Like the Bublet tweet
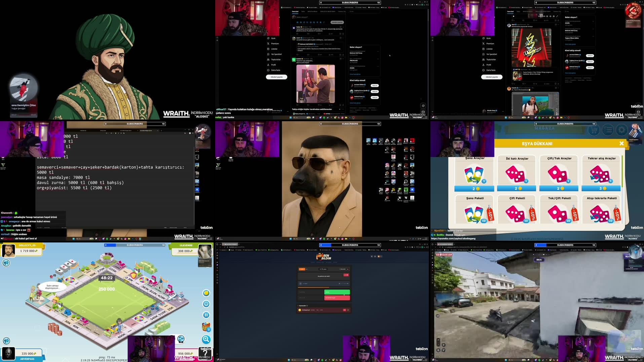The height and width of the screenshot is (362, 644). pyautogui.click(x=318, y=105)
